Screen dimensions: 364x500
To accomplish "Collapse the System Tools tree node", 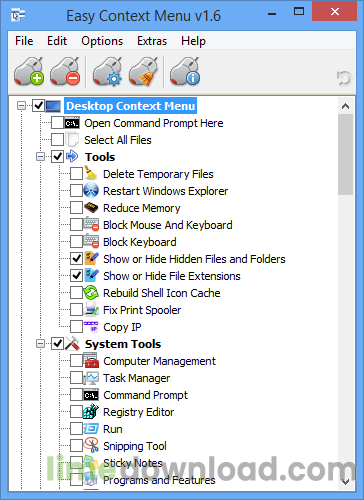I will pos(40,344).
